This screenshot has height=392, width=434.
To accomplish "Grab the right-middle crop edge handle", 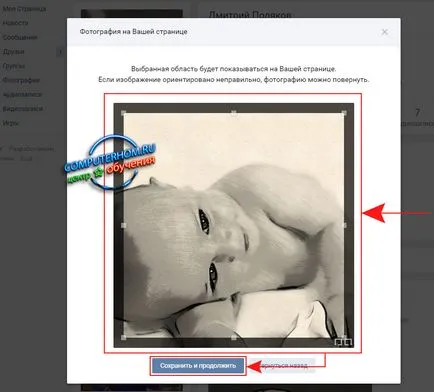I will [344, 225].
